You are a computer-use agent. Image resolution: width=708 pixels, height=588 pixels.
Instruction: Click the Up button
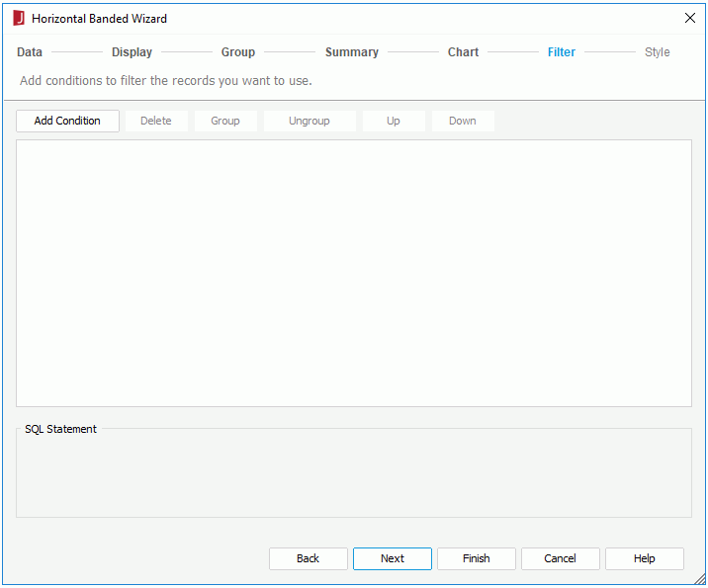coord(394,121)
